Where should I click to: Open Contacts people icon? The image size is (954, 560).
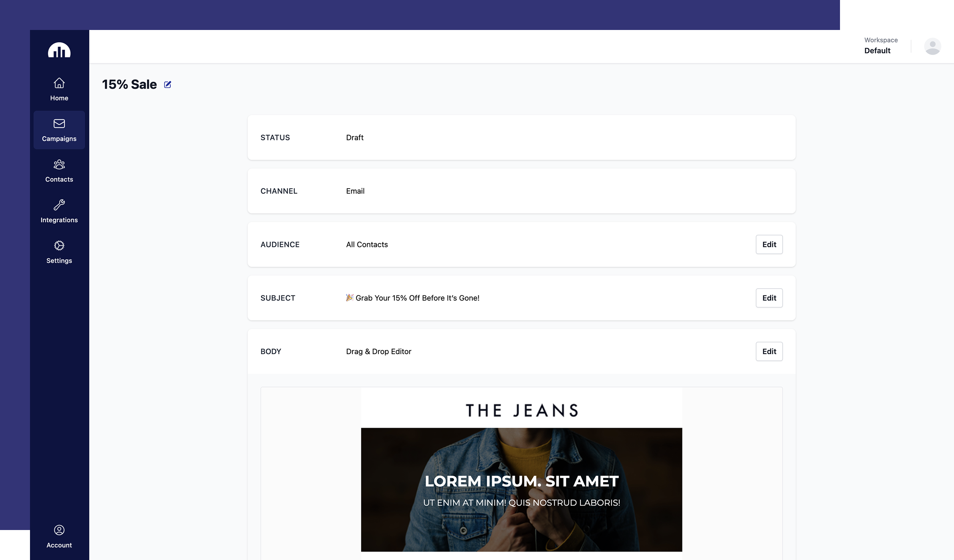(x=59, y=164)
